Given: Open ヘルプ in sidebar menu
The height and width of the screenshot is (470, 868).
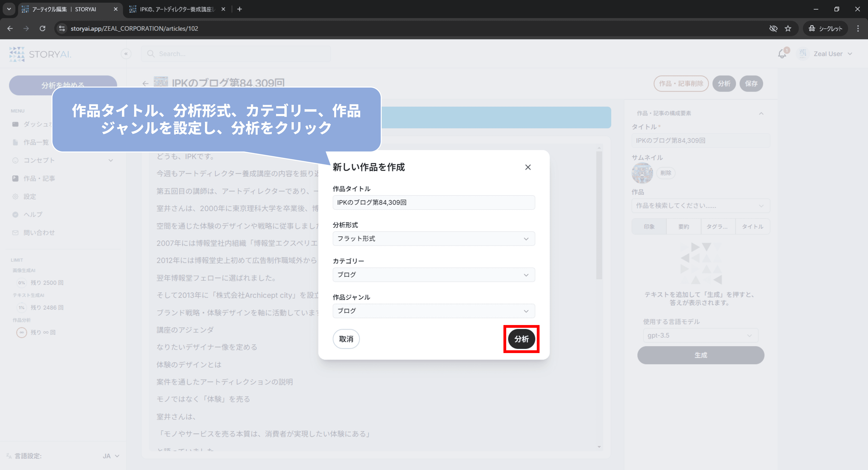Looking at the screenshot, I should pos(33,214).
